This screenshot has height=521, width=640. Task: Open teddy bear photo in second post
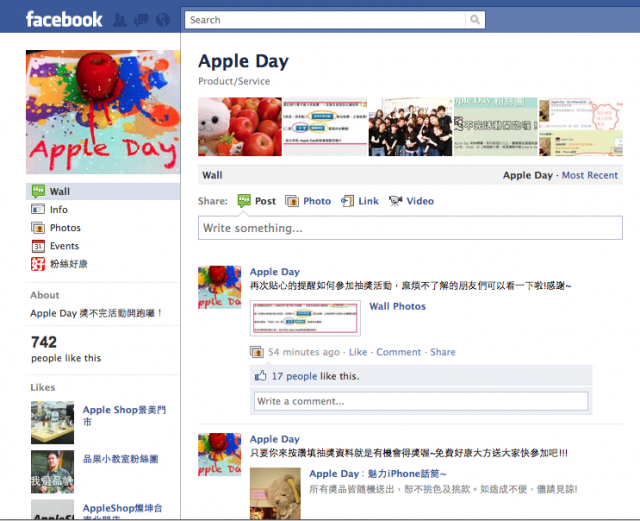(275, 494)
